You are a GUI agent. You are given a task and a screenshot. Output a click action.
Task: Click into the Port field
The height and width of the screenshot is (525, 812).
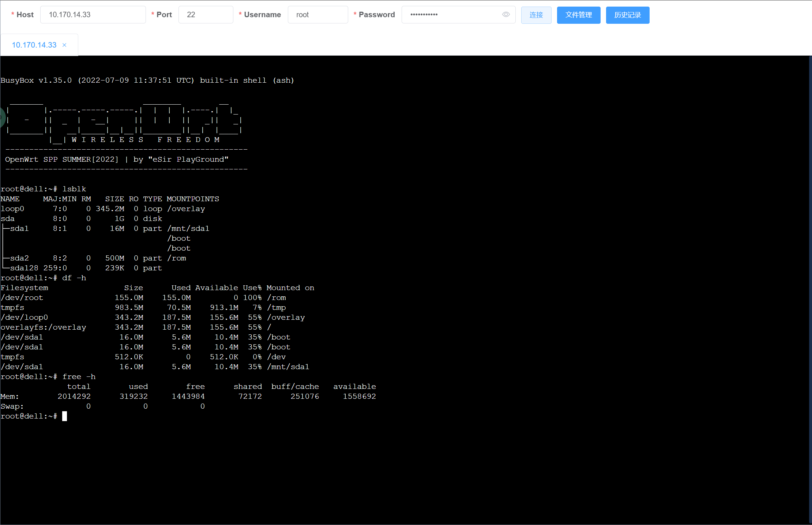[x=206, y=15]
